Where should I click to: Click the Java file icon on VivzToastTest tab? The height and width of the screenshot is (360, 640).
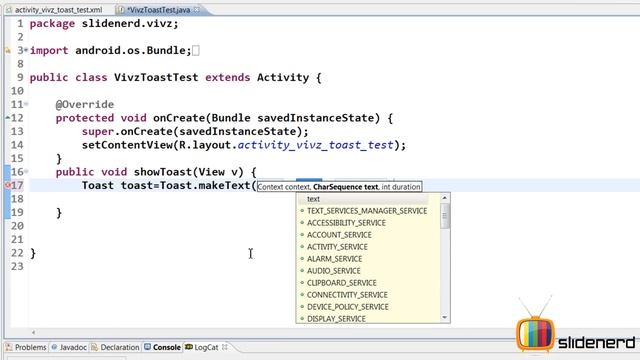121,10
